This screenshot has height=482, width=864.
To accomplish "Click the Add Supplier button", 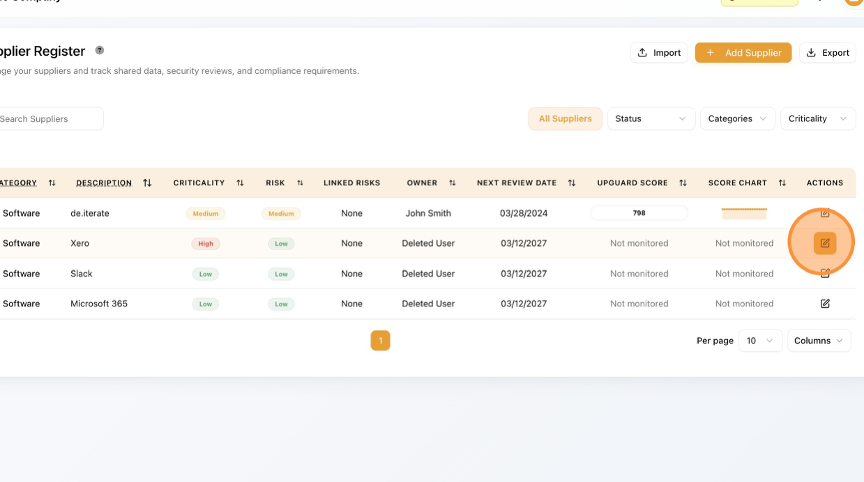I will [x=743, y=53].
